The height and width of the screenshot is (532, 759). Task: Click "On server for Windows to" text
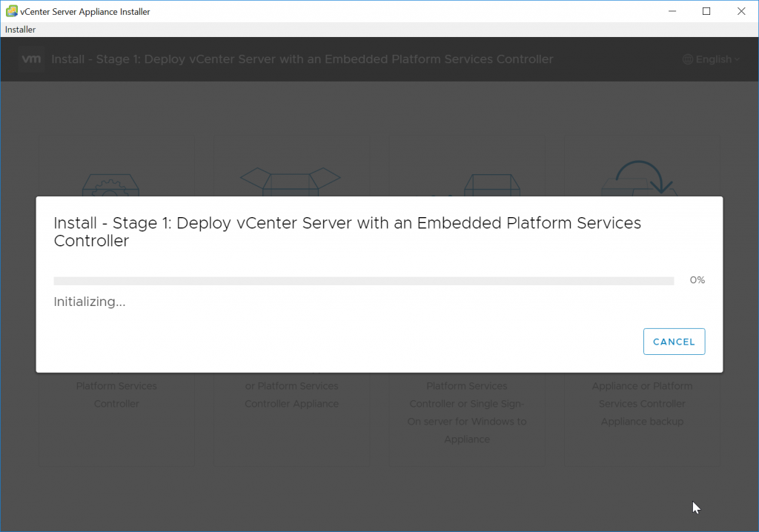(x=467, y=422)
